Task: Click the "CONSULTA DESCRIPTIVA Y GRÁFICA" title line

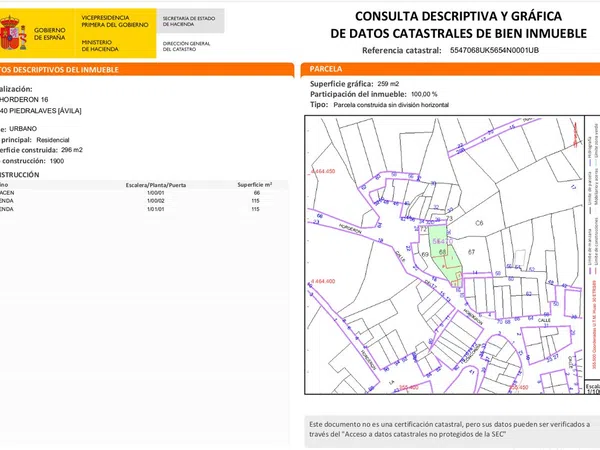Action: 458,16
